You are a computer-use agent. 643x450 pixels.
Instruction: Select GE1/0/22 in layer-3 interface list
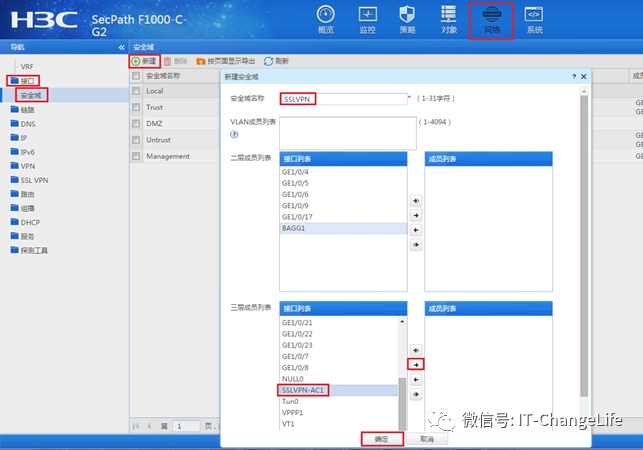click(339, 334)
